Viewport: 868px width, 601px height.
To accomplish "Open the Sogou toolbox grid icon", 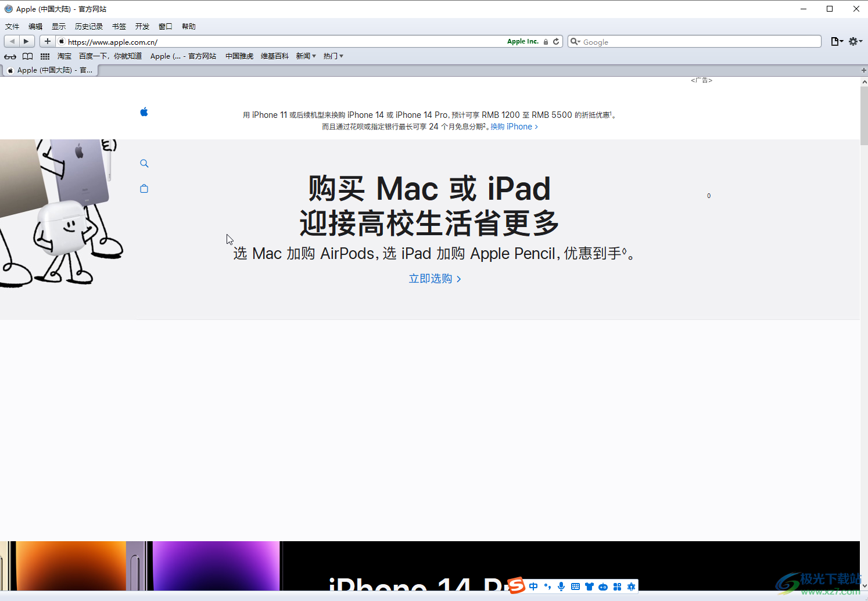I will point(617,586).
